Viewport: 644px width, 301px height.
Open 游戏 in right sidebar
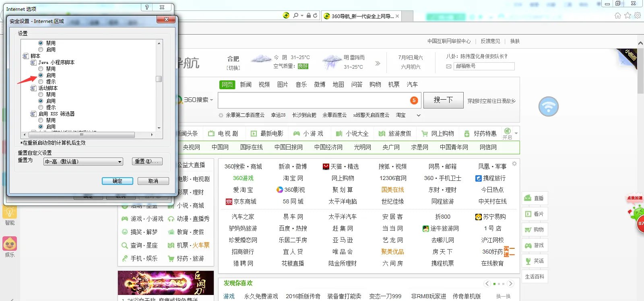point(535,245)
